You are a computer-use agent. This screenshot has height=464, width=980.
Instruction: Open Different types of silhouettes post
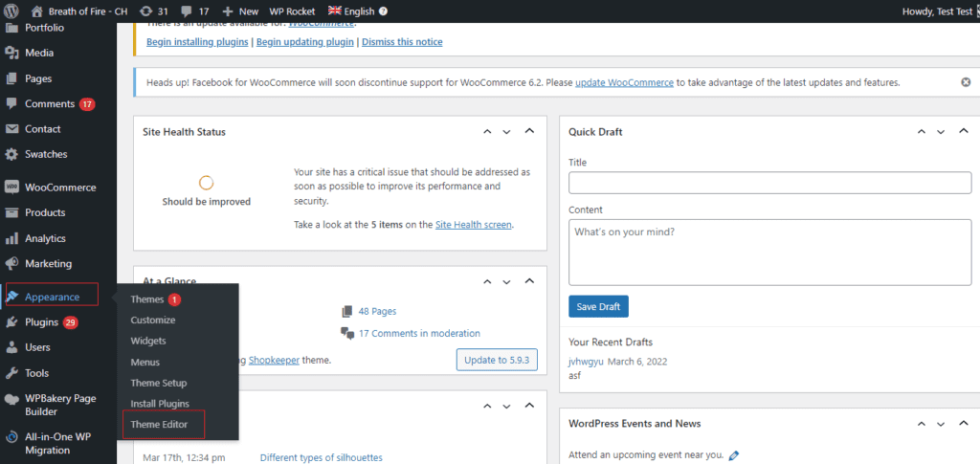click(x=322, y=457)
